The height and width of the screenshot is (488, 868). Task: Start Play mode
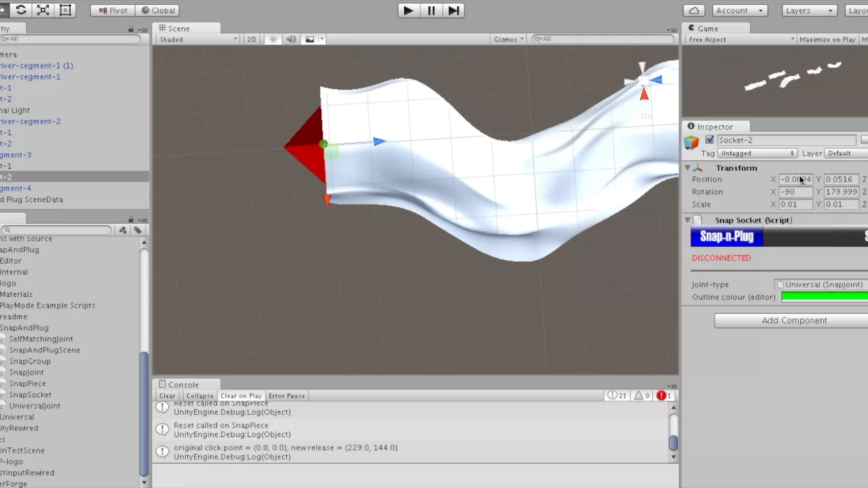(408, 10)
